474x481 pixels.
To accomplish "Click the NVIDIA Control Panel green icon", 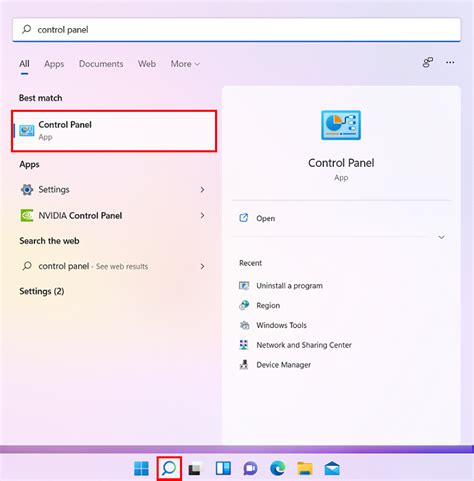I will tap(27, 216).
